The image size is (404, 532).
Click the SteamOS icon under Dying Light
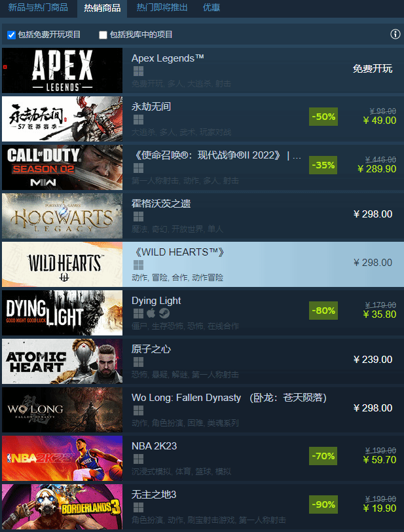coord(164,313)
